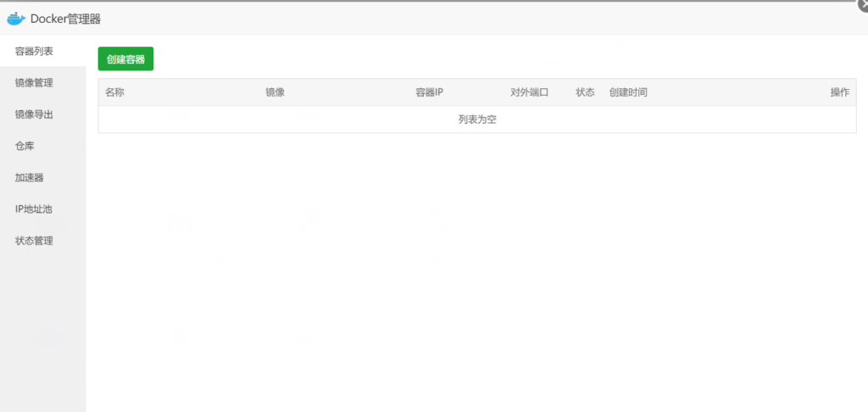Switch to the 容器列表 tab
868x412 pixels.
[x=35, y=52]
